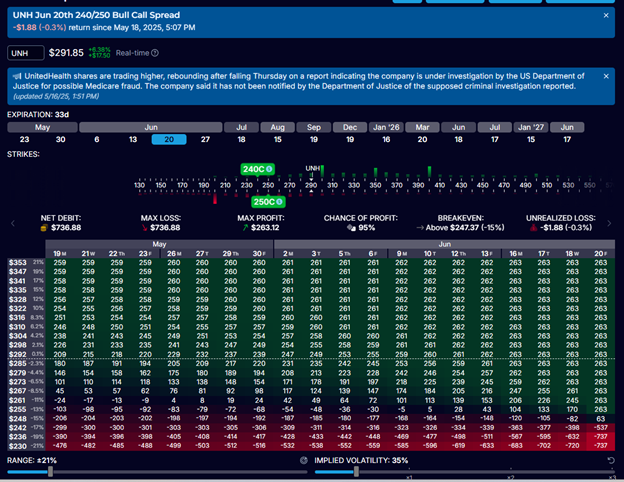Click the UNH ticker symbol input field
Screen dimensions: 624x482
pos(26,53)
